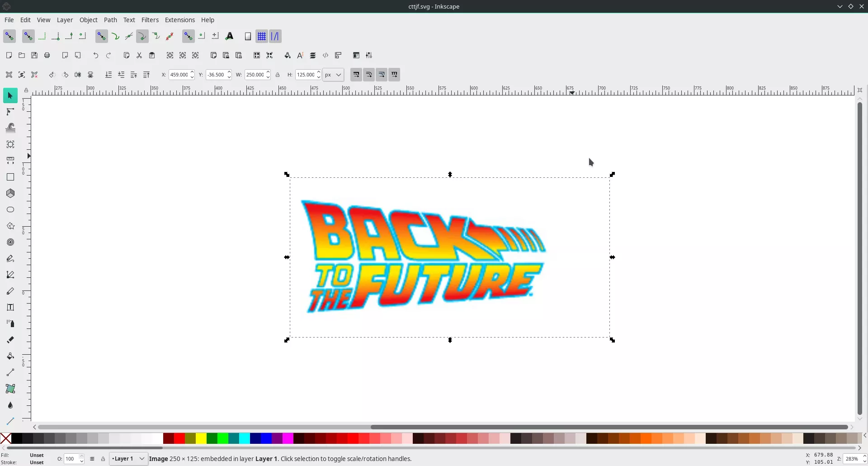Increase the X position stepper

pyautogui.click(x=192, y=72)
